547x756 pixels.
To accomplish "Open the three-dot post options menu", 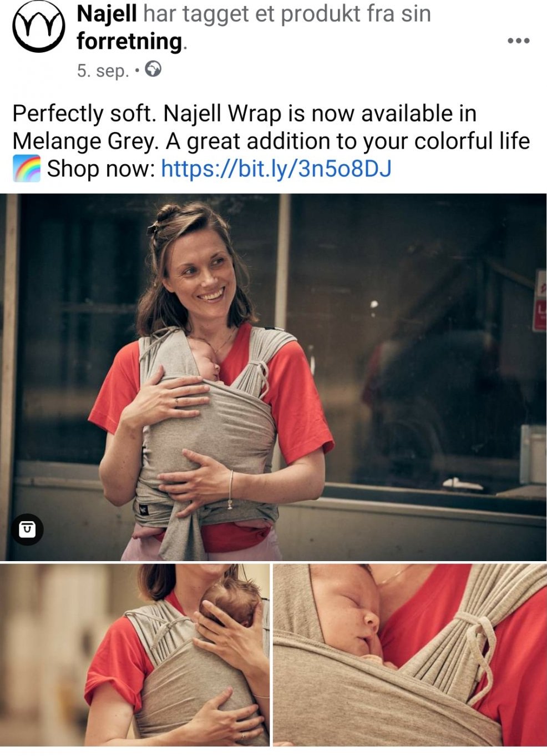I will [518, 41].
